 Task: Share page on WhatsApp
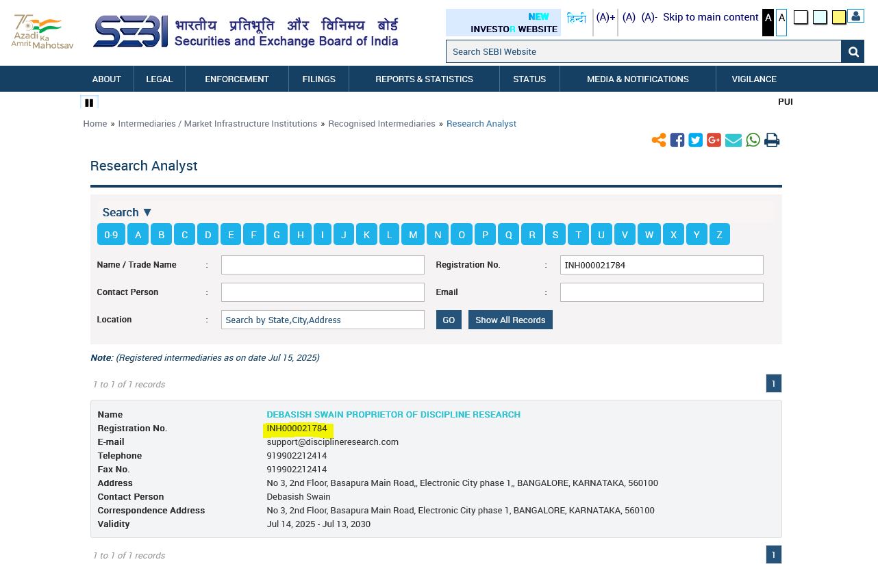pos(753,140)
